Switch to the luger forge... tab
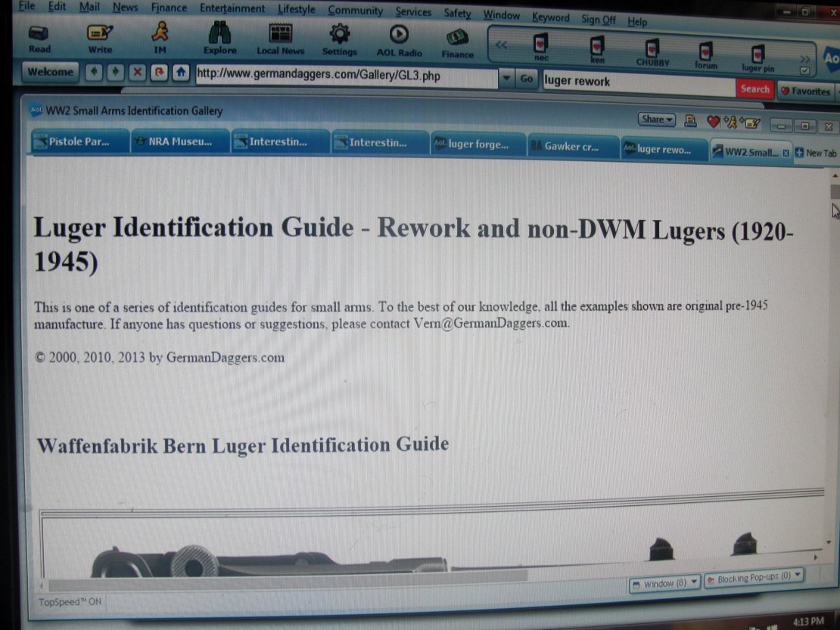The width and height of the screenshot is (840, 630). click(x=478, y=144)
